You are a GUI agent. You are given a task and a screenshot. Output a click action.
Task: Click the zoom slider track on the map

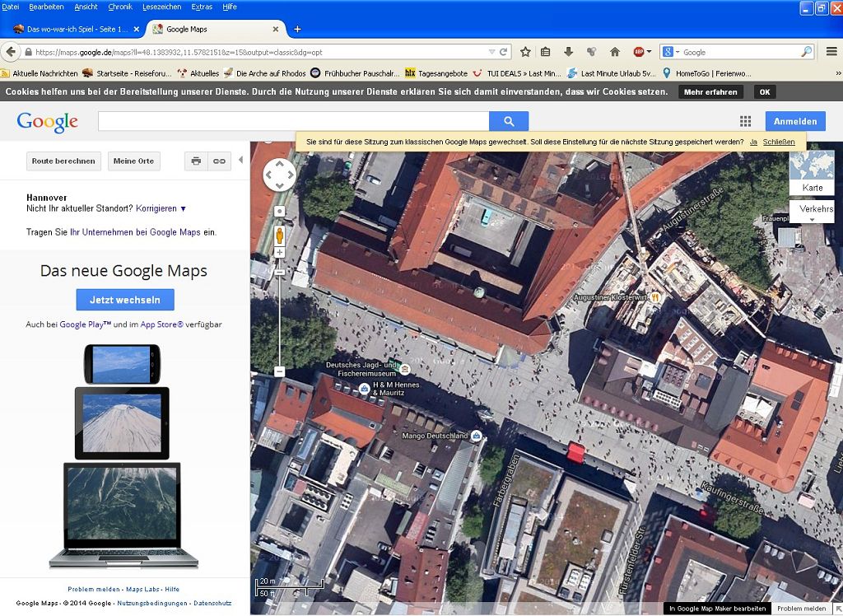coord(280,321)
